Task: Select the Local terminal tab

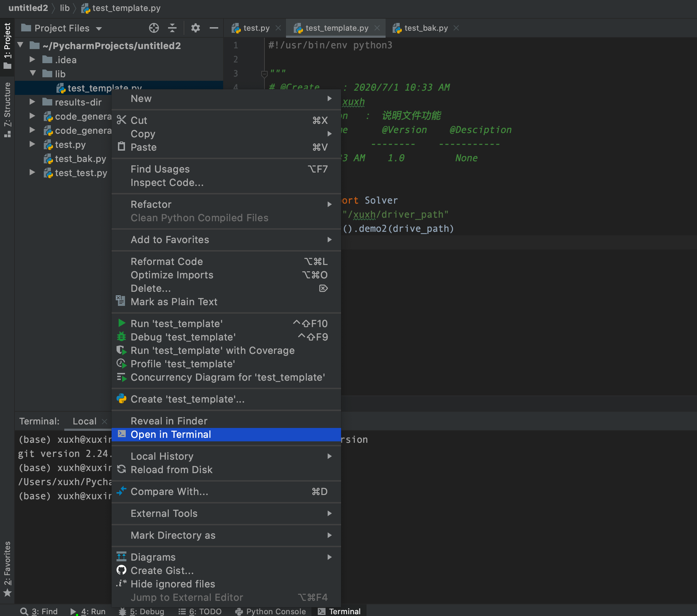Action: pyautogui.click(x=84, y=421)
